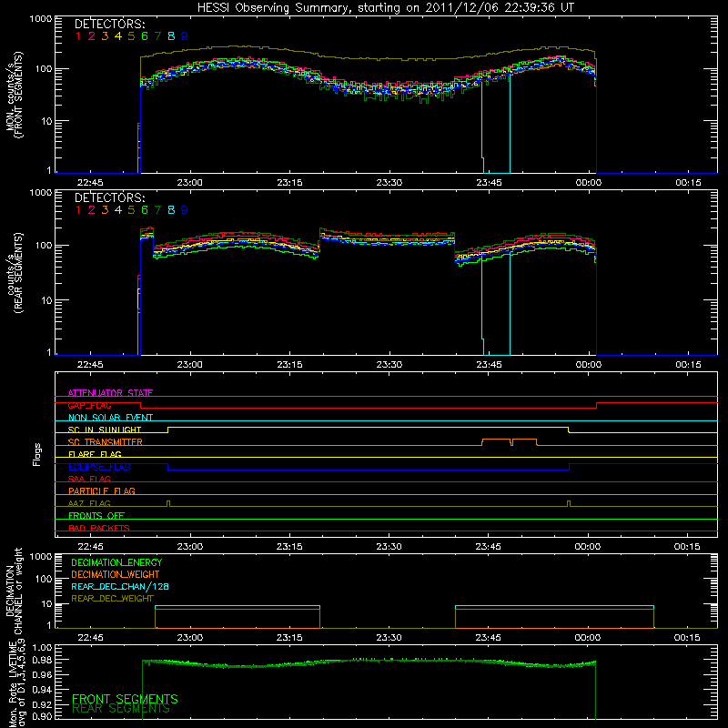This screenshot has width=728, height=728.
Task: Select cyan detector 8 in the rear segments legend
Action: coord(171,210)
